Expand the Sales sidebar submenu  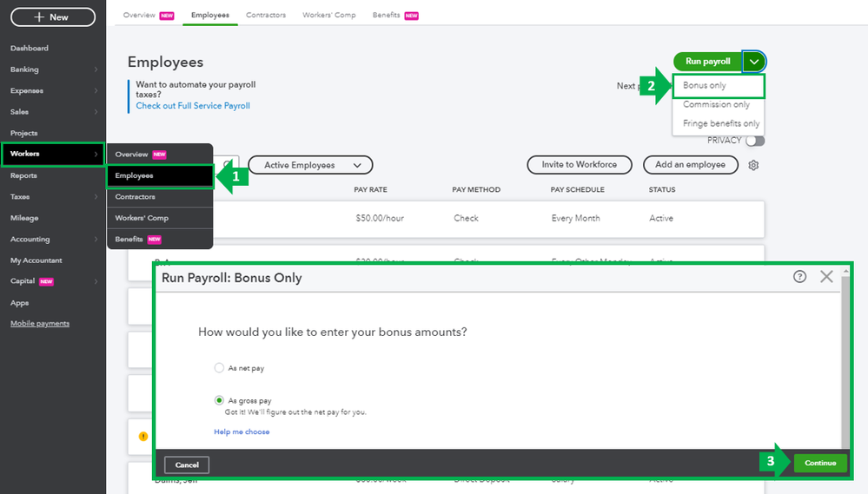pyautogui.click(x=96, y=112)
